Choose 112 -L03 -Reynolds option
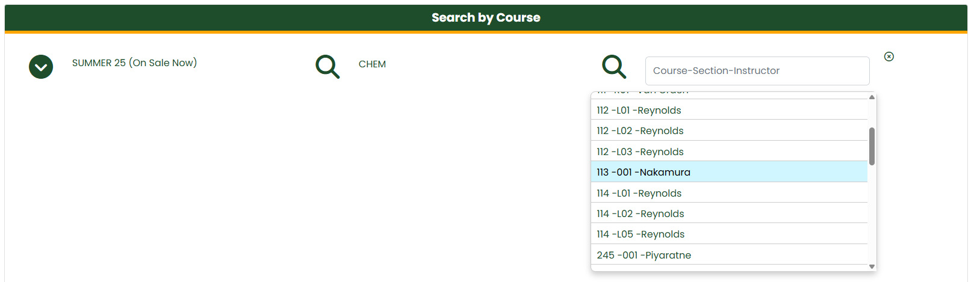The height and width of the screenshot is (282, 980). [729, 152]
